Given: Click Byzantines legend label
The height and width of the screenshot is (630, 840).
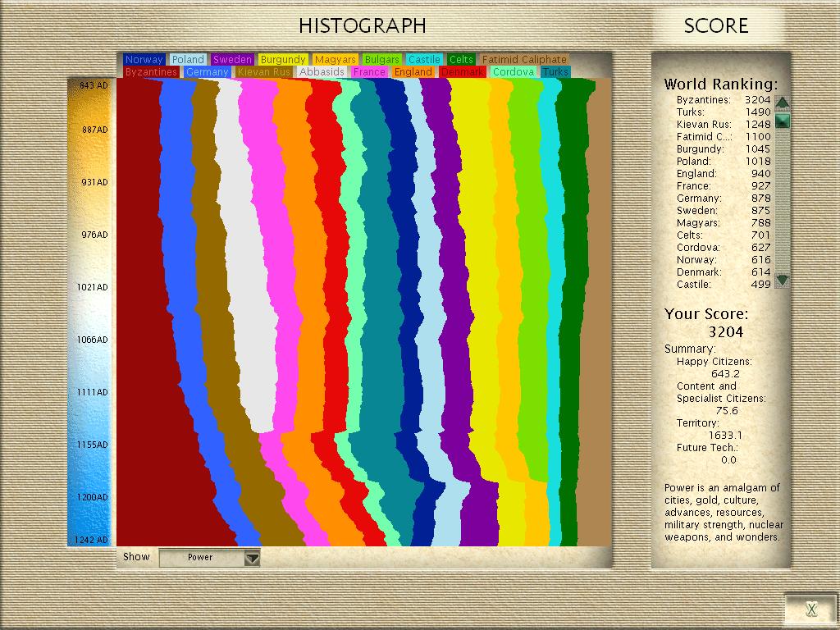Looking at the screenshot, I should [151, 72].
